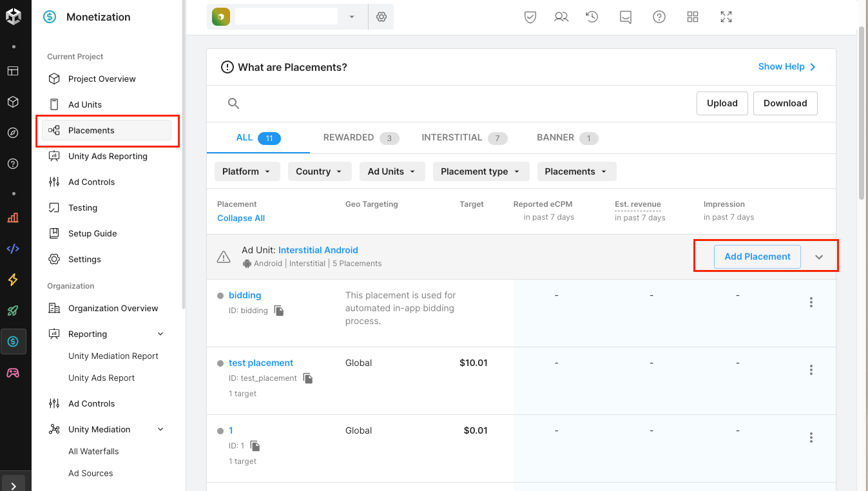Click the Upload button

click(722, 103)
